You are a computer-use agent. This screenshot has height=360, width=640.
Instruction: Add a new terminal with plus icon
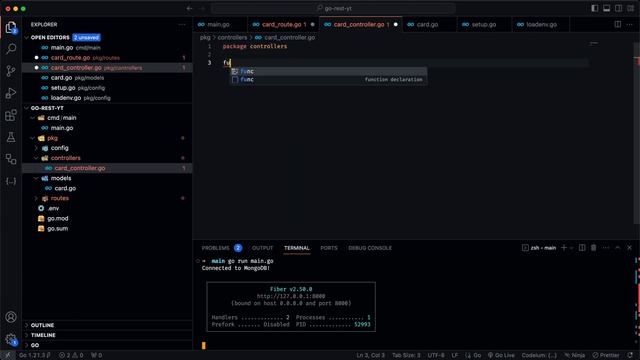[564, 248]
